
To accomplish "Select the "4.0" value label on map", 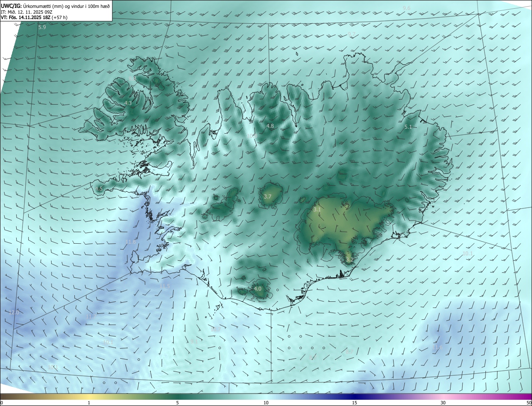I will click(258, 289).
